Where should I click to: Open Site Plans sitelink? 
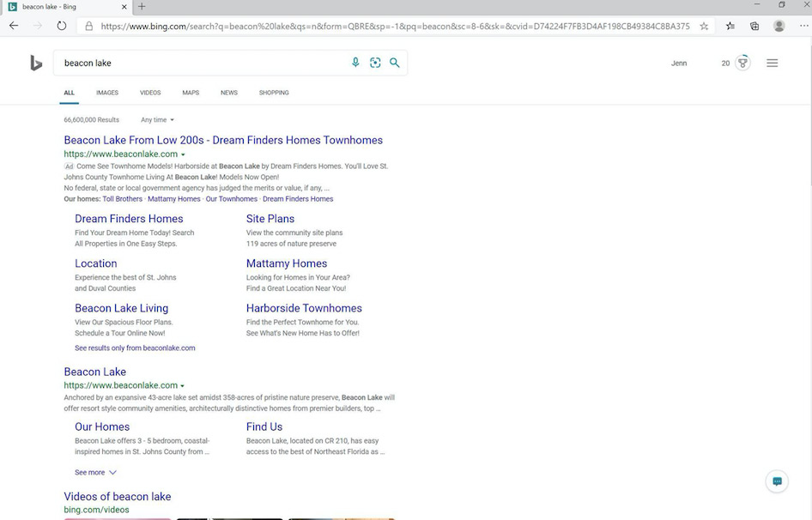(x=270, y=219)
